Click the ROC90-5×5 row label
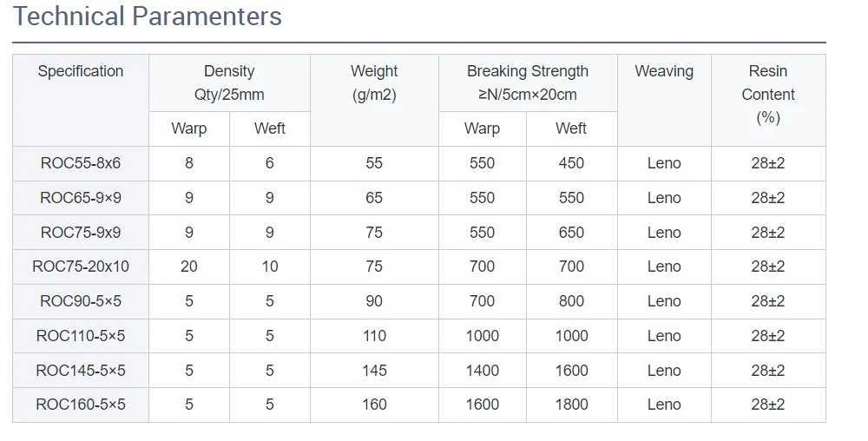This screenshot has height=441, width=868. pos(81,301)
